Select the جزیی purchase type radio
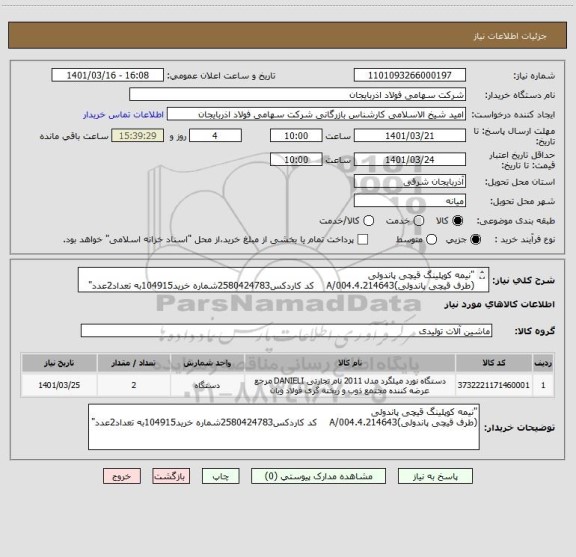This screenshot has width=576, height=557. point(476,240)
